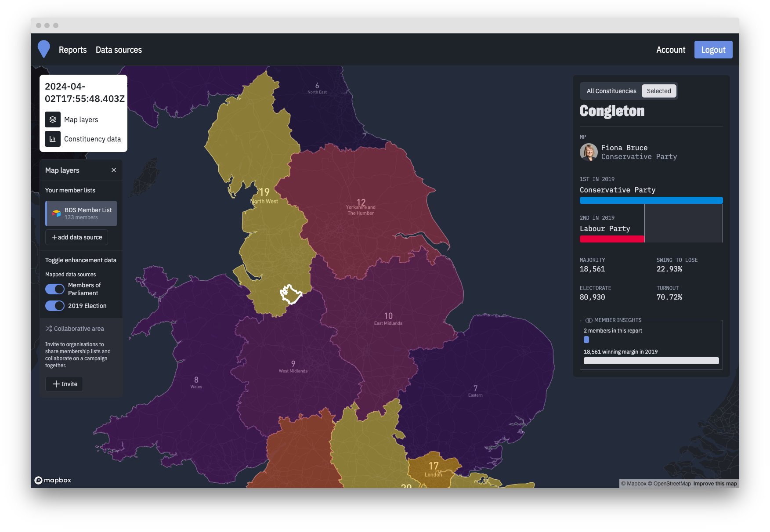Click the Collaborative area shuffle icon
770x532 pixels.
[49, 329]
